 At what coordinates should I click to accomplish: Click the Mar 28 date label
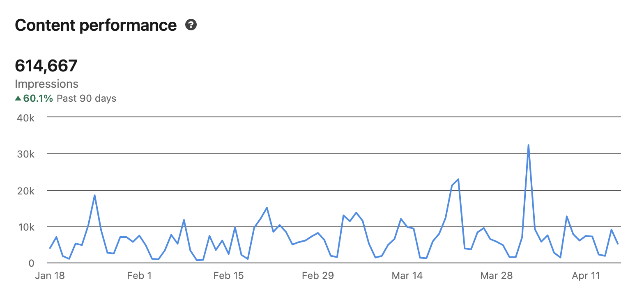pyautogui.click(x=496, y=276)
